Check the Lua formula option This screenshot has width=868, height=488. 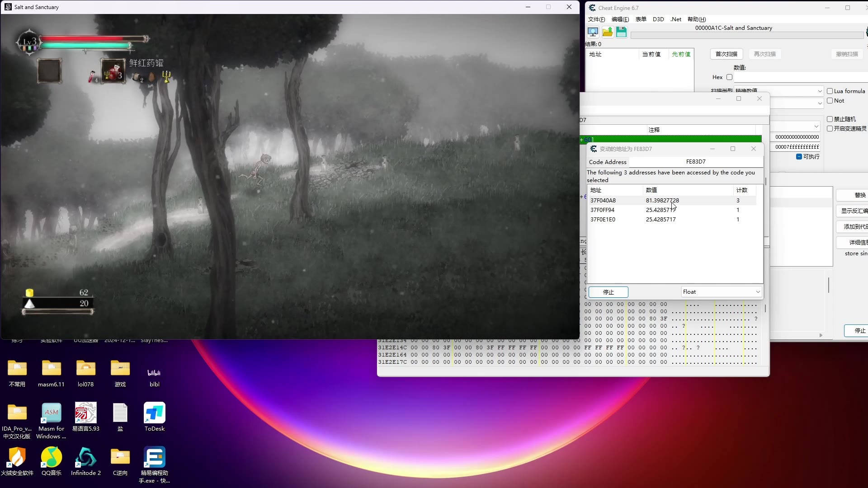830,91
